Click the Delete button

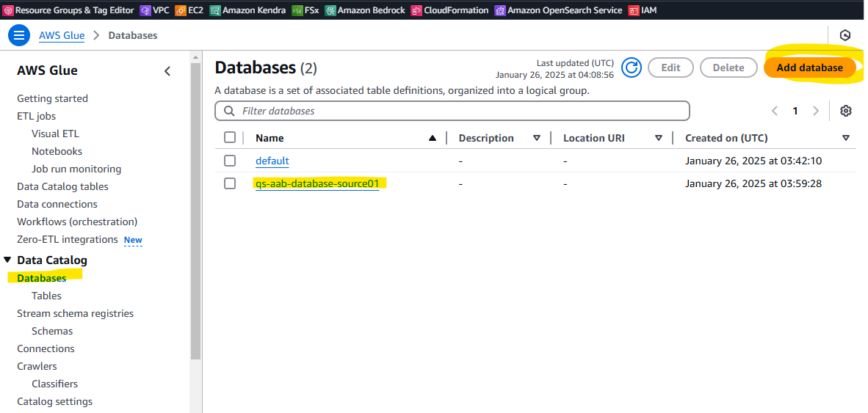pyautogui.click(x=728, y=68)
